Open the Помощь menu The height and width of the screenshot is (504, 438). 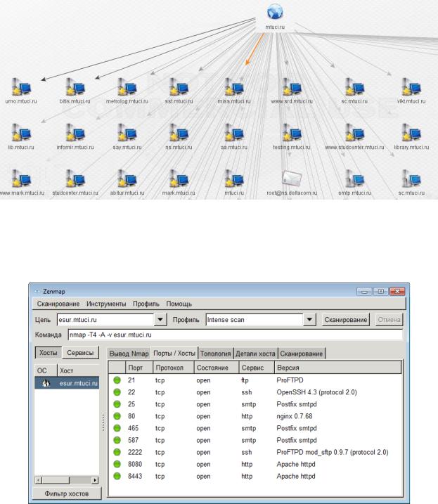click(179, 304)
